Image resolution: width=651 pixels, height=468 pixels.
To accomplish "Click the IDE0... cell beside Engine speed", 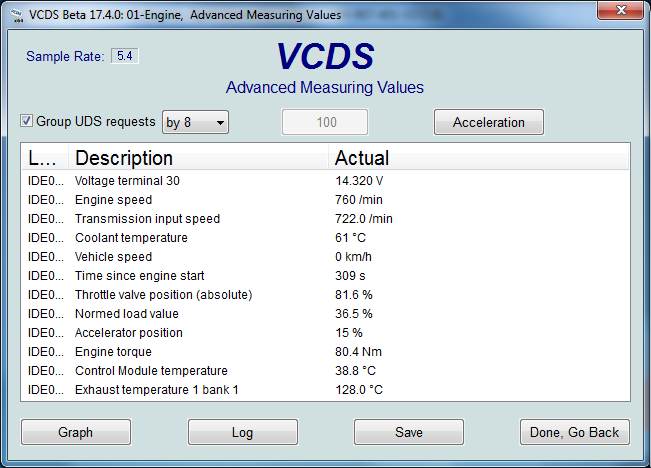I will (46, 200).
